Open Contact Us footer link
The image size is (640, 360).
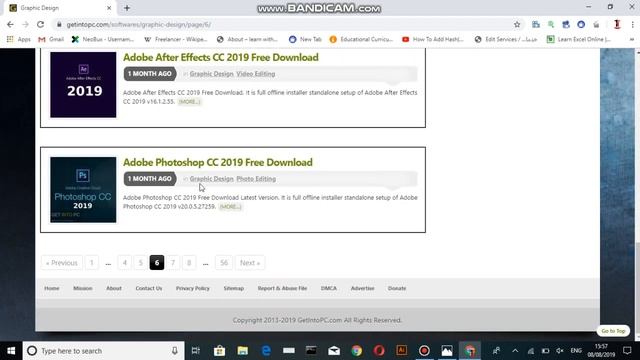pyautogui.click(x=149, y=288)
